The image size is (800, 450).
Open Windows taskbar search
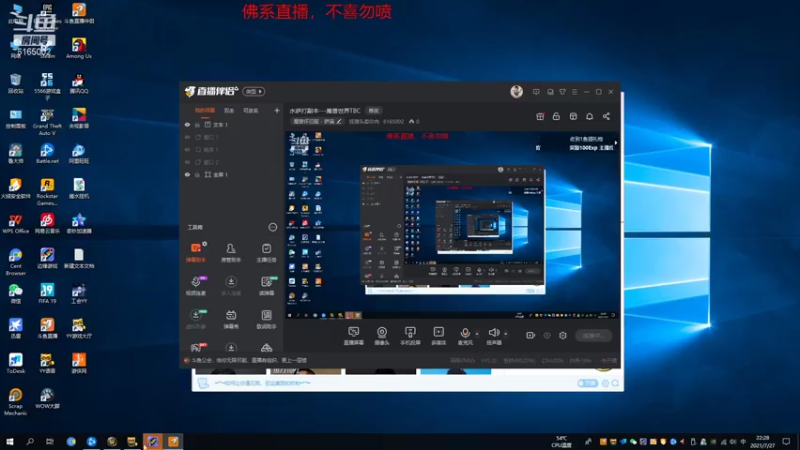click(x=30, y=441)
